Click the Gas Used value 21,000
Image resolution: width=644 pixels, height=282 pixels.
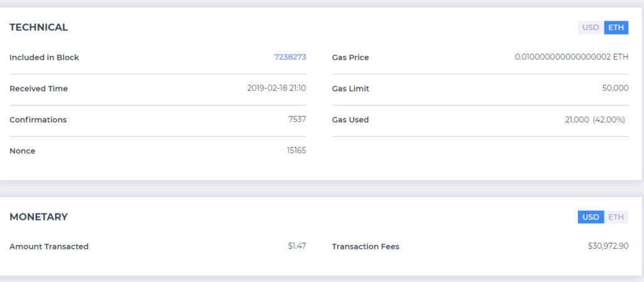pos(577,119)
